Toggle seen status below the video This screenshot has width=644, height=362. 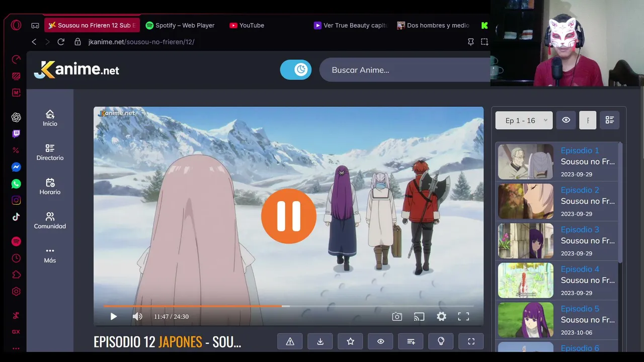tap(380, 341)
